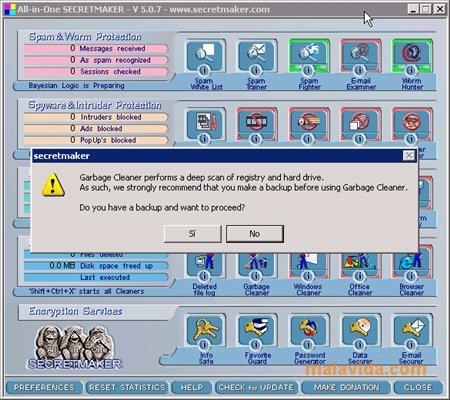Image resolution: width=450 pixels, height=400 pixels.
Task: Show info for Worm Hunter
Action: pos(411,70)
